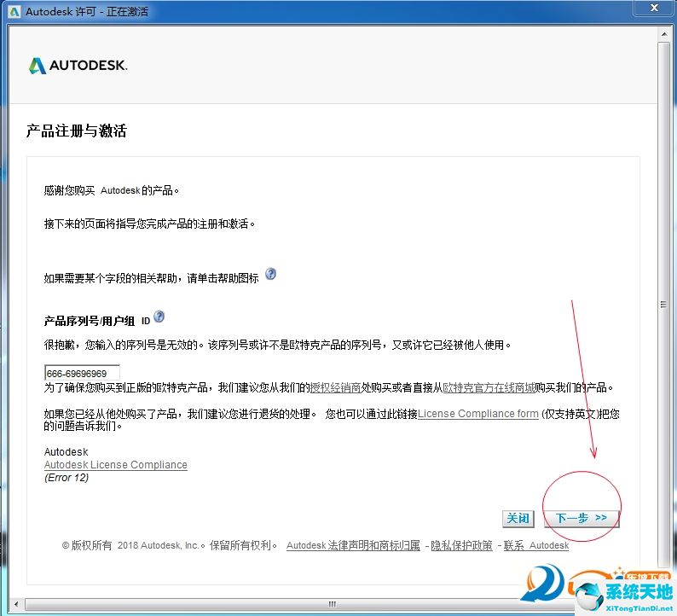
Task: Click the vertical scrollbar up arrow
Action: point(664,33)
